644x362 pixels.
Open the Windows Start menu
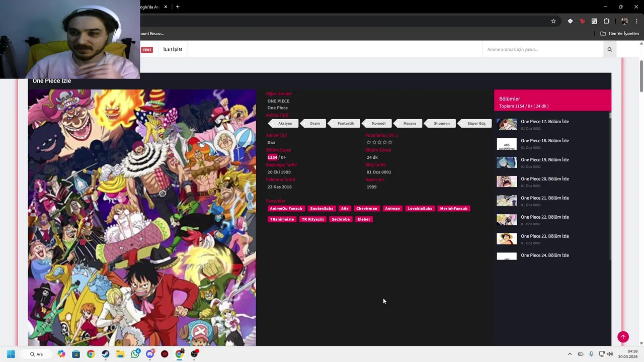click(x=11, y=354)
